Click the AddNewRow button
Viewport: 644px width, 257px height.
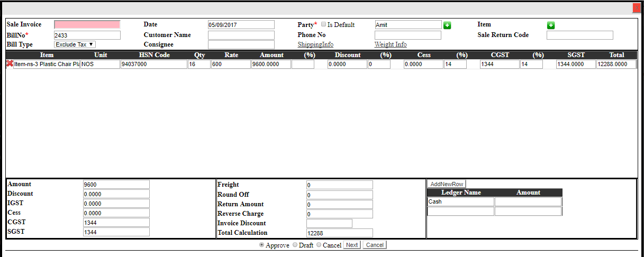coord(447,184)
